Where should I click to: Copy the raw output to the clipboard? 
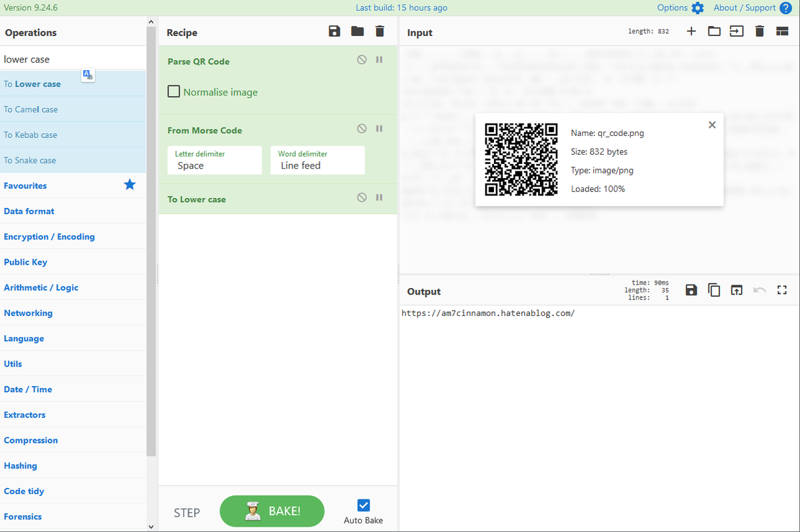(714, 290)
